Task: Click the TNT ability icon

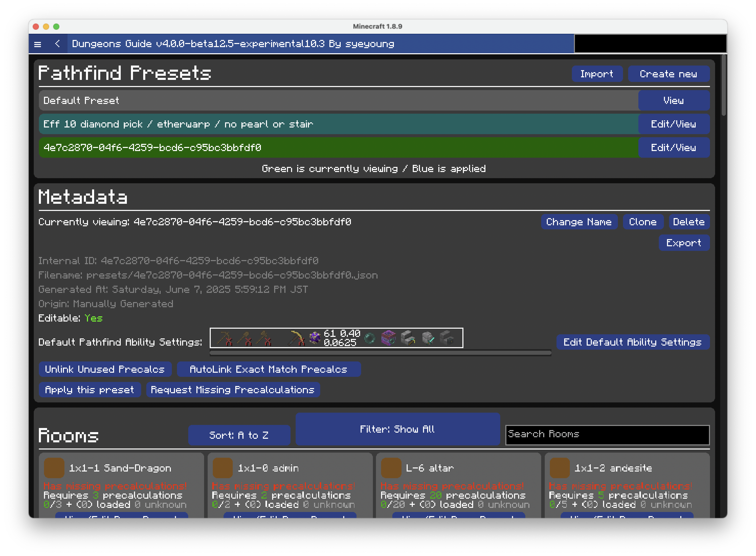Action: coord(389,338)
